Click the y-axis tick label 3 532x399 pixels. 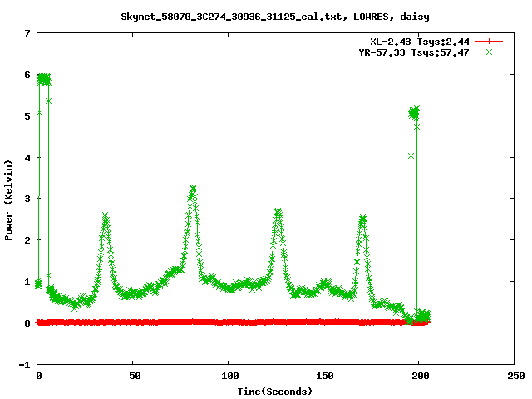click(x=27, y=199)
